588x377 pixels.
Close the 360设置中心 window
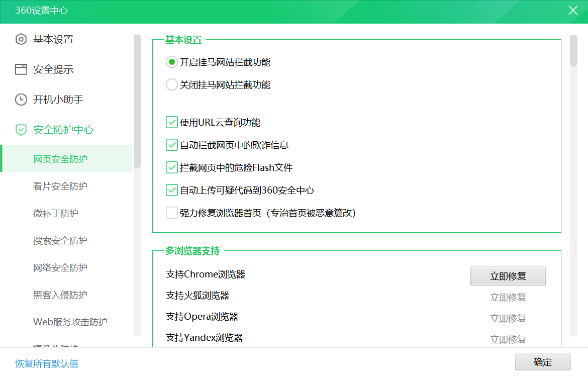(573, 11)
